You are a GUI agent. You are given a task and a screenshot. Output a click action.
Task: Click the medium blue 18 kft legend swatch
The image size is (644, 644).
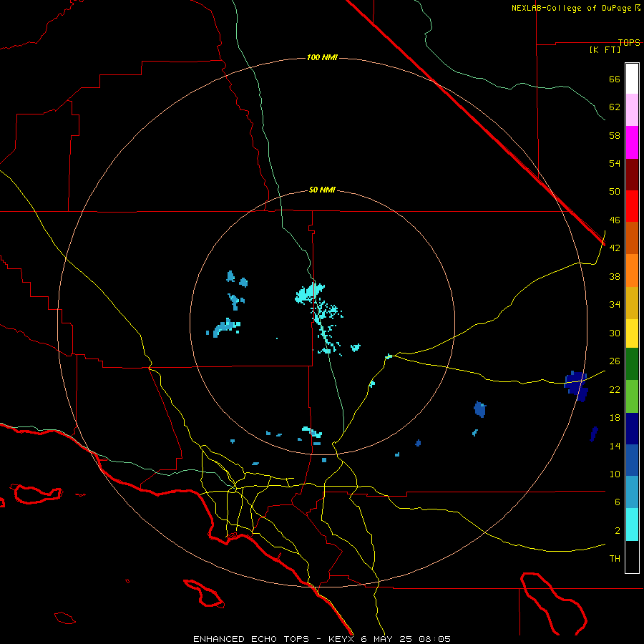point(632,460)
